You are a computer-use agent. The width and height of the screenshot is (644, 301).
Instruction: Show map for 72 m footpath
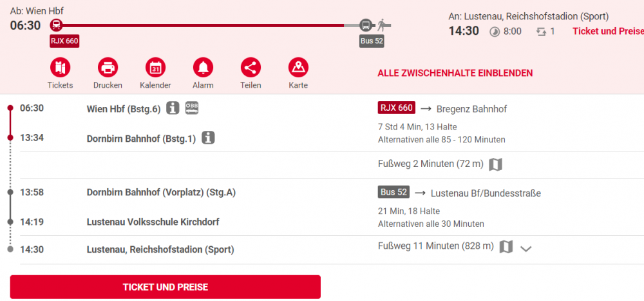[x=496, y=164]
